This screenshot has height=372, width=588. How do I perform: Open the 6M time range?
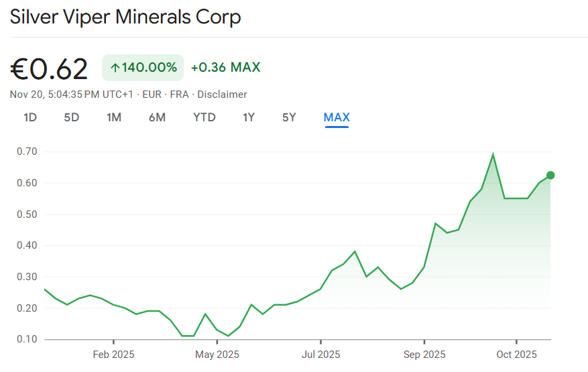[157, 118]
